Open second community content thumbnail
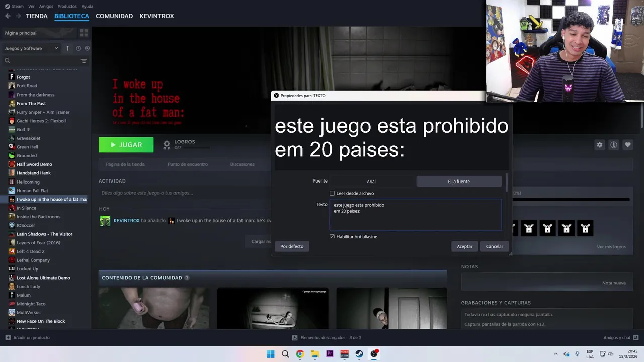Image resolution: width=644 pixels, height=362 pixels. pyautogui.click(x=273, y=308)
